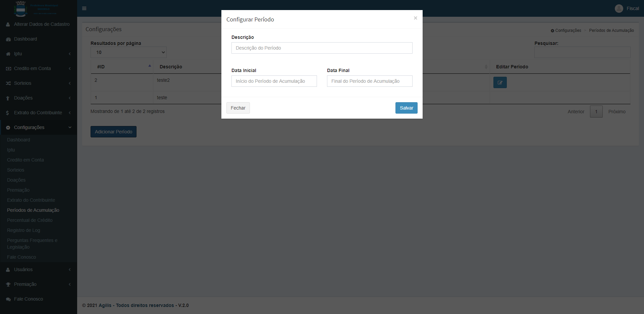
Task: Click the Premiação trophy icon in the sidebar
Action: (8, 285)
